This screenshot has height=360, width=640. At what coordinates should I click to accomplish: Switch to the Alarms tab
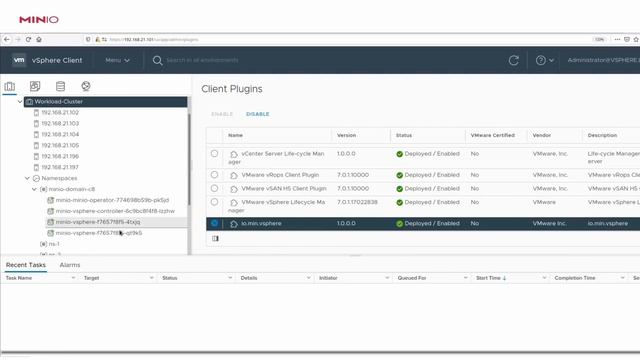pos(70,265)
